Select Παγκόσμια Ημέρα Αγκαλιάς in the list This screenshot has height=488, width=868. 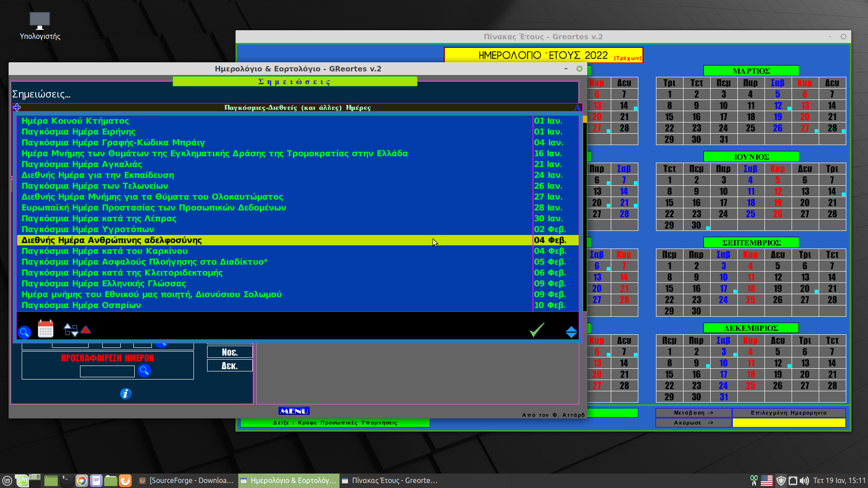[x=82, y=164]
